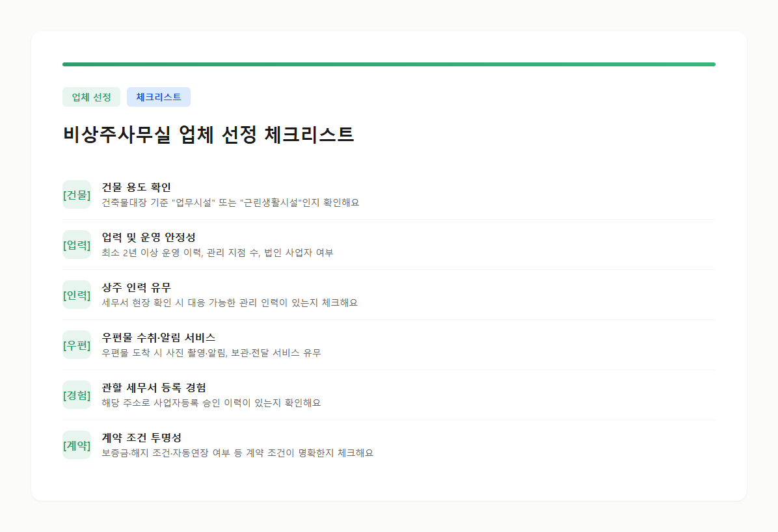The height and width of the screenshot is (532, 778).
Task: Click the [계약] category badge
Action: click(x=77, y=445)
